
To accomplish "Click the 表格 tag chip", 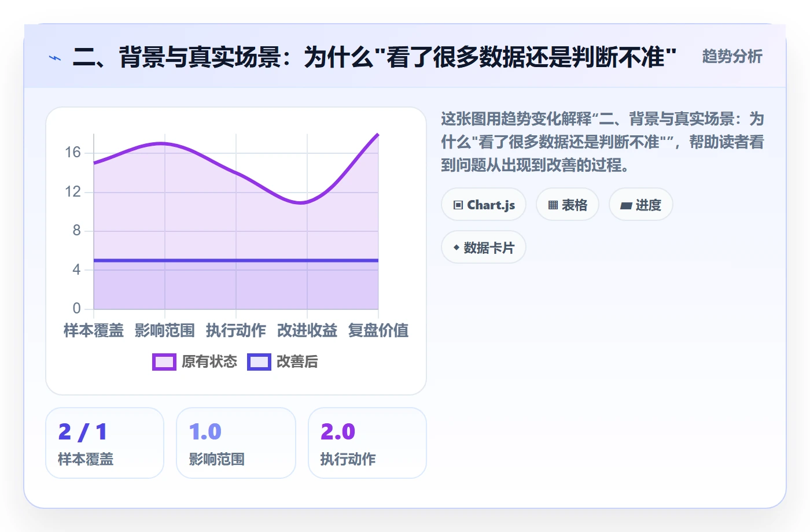I will tap(568, 205).
